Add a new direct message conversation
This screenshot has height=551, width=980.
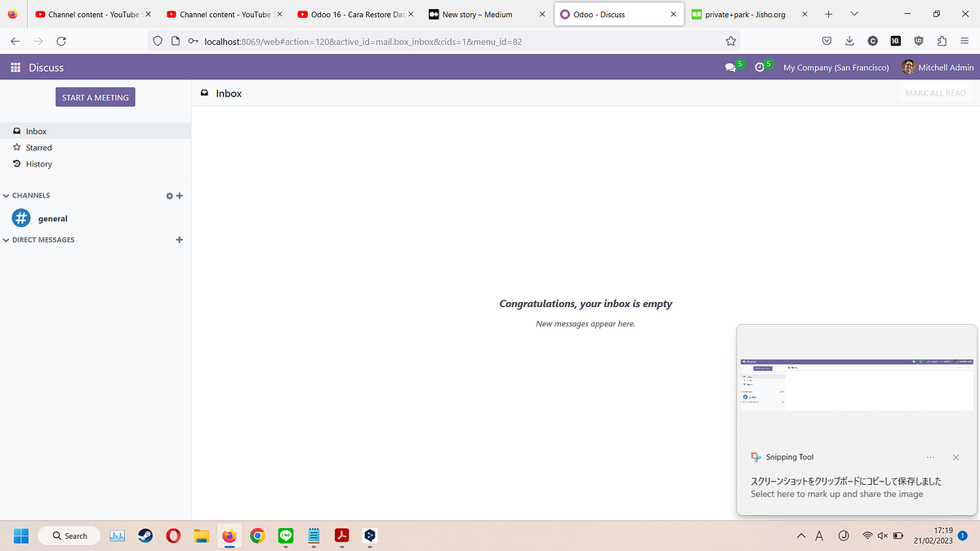tap(179, 239)
